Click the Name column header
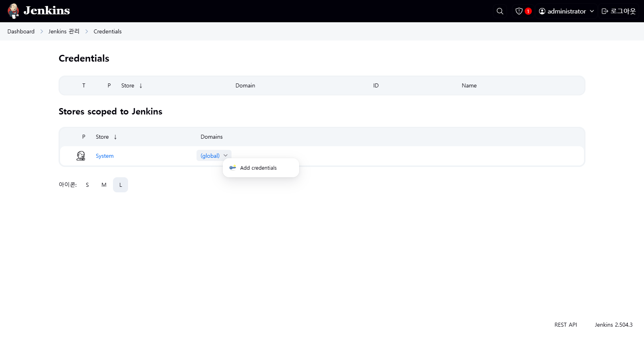The height and width of the screenshot is (337, 644). tap(469, 85)
